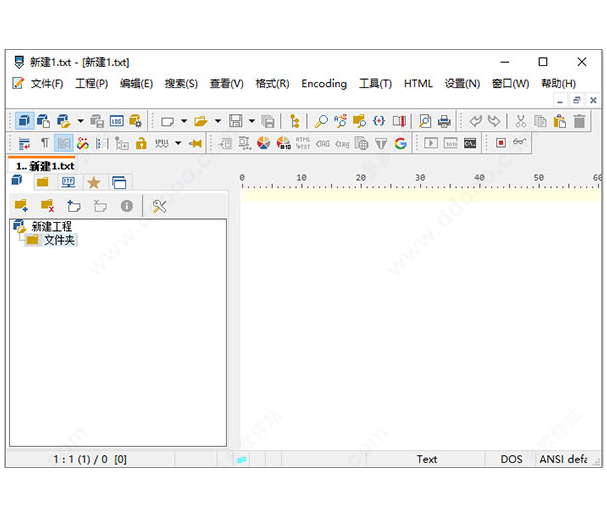Click the open project icon with folder
The image size is (607, 513).
(63, 121)
